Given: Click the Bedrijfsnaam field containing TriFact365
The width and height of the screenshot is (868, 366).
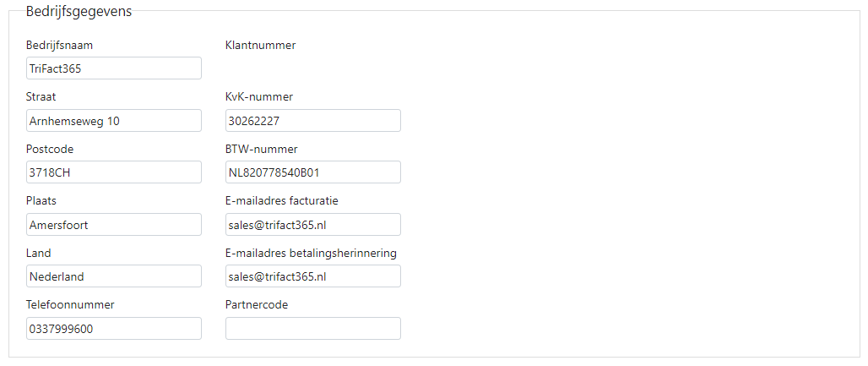Looking at the screenshot, I should pos(113,68).
